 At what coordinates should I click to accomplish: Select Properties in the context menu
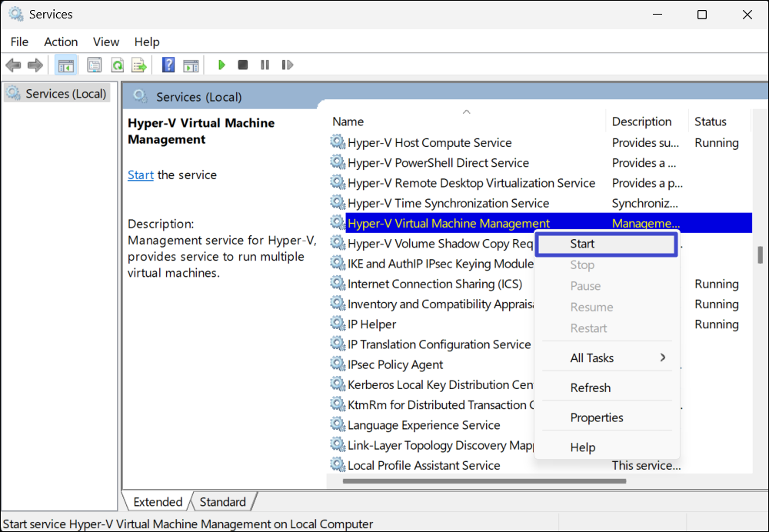click(x=597, y=417)
